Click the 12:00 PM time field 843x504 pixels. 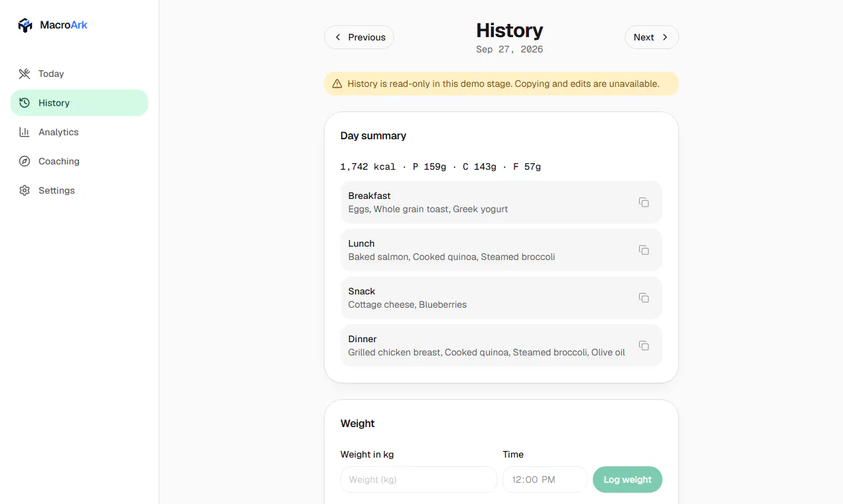545,479
